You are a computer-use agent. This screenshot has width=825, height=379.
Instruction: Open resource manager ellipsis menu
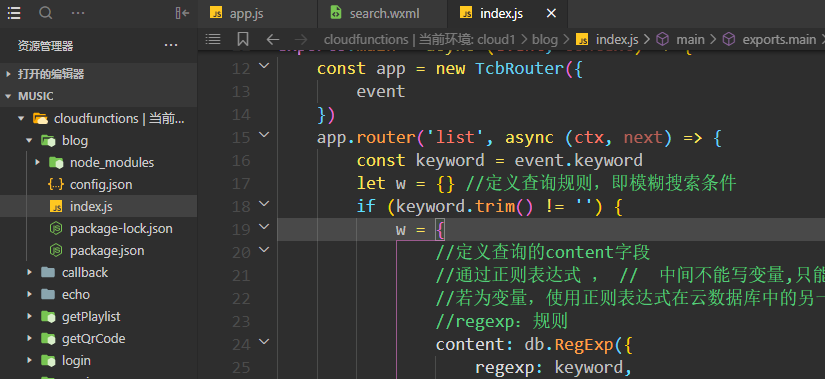click(171, 46)
